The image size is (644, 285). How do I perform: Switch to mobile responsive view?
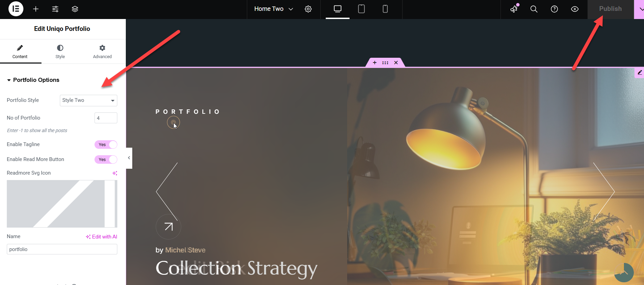pyautogui.click(x=385, y=9)
